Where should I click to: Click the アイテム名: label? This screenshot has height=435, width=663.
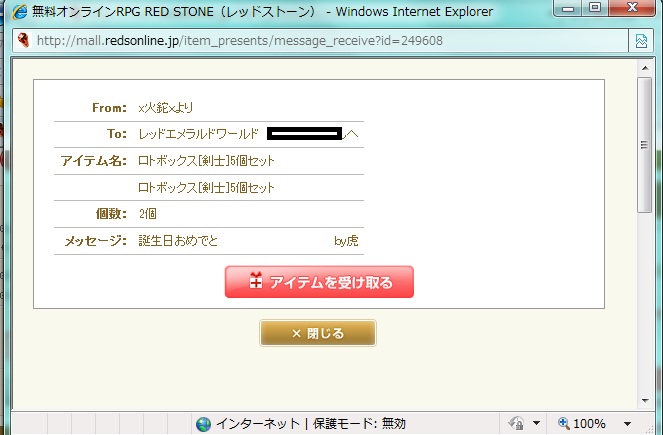[x=93, y=161]
